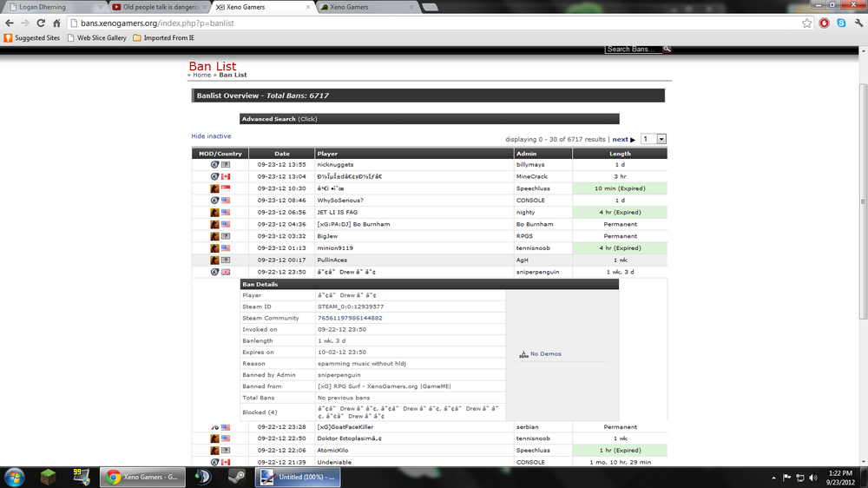Click the search bans magnifier icon
Viewport: 868px width, 488px height.
click(x=667, y=49)
